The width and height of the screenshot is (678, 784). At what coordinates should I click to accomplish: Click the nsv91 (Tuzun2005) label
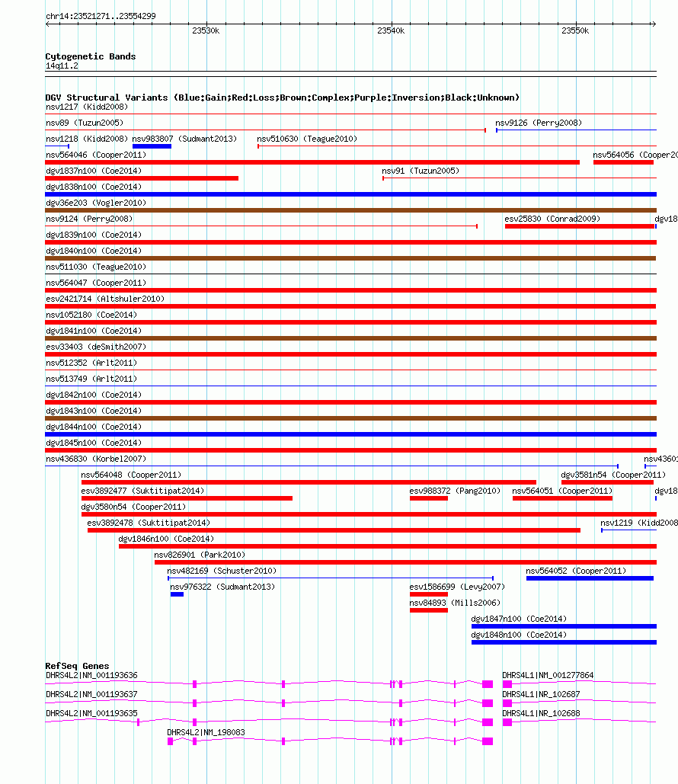point(421,171)
